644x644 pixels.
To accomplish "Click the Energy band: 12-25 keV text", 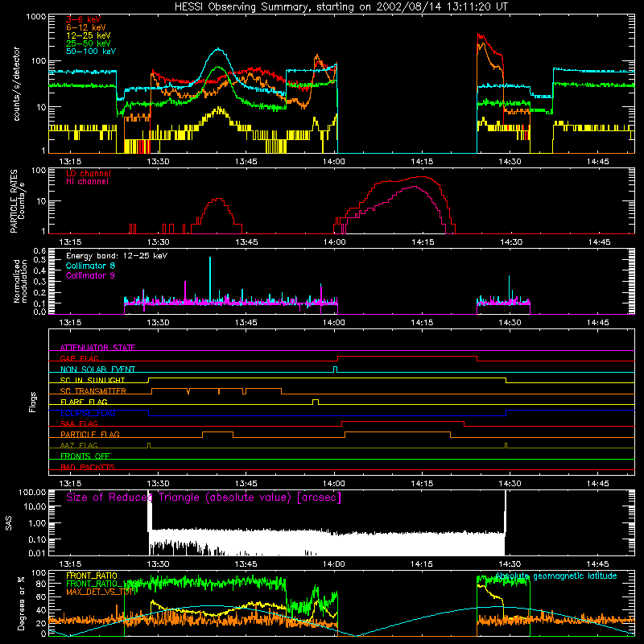I will point(117,256).
